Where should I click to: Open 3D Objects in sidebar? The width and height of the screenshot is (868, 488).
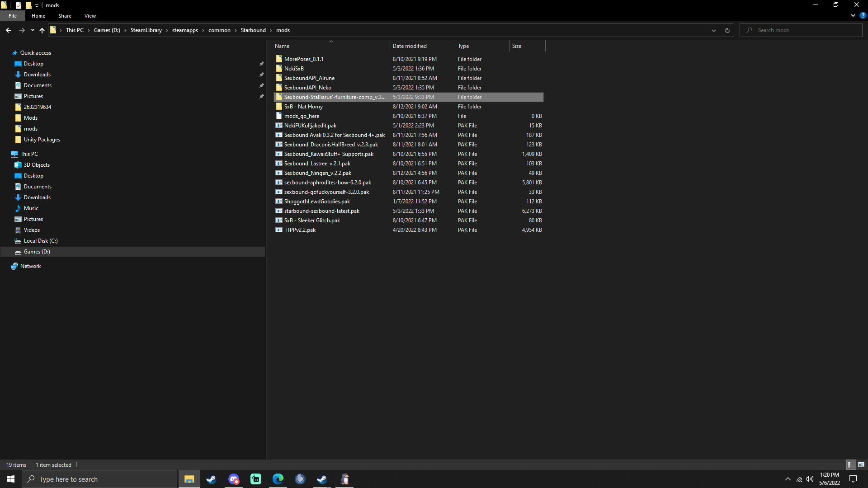pyautogui.click(x=37, y=165)
